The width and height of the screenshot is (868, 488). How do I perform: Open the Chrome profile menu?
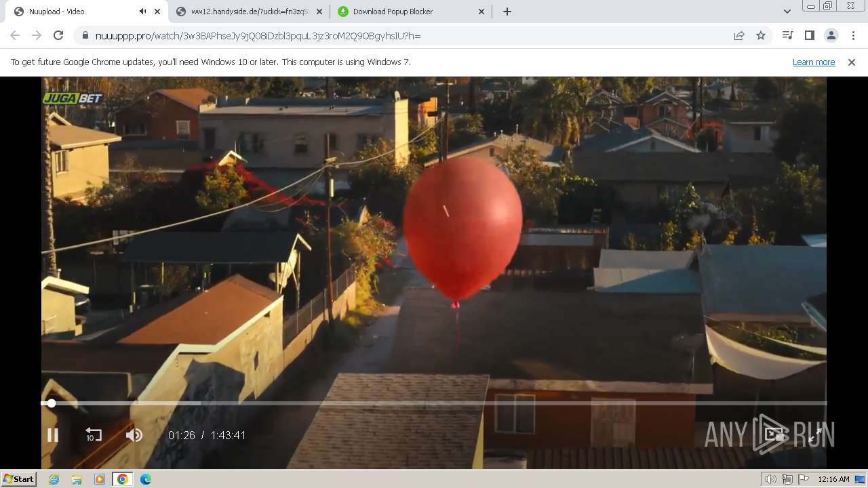tap(831, 36)
